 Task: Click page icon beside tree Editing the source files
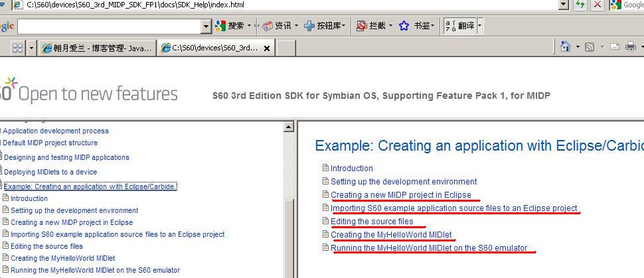[5, 245]
